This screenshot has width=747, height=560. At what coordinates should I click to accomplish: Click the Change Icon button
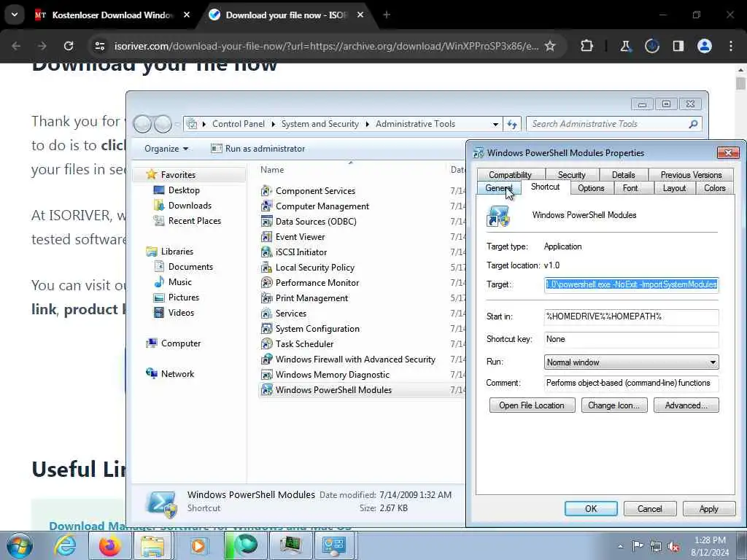coord(614,405)
